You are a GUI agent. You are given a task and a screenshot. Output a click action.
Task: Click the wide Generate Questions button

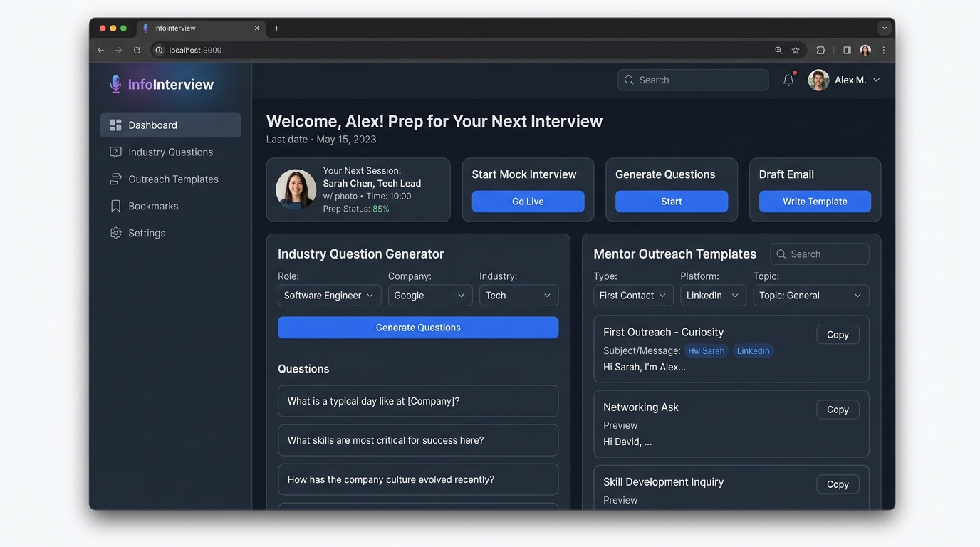coord(418,328)
